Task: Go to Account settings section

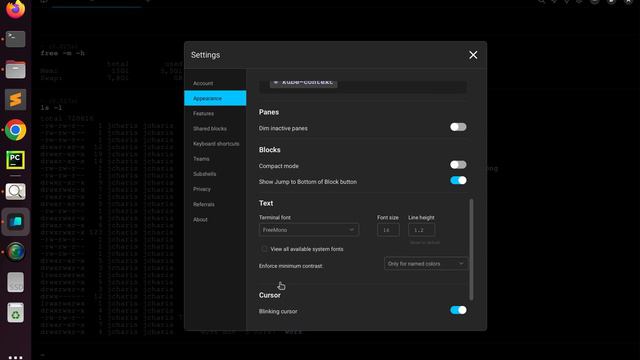Action: 203,83
